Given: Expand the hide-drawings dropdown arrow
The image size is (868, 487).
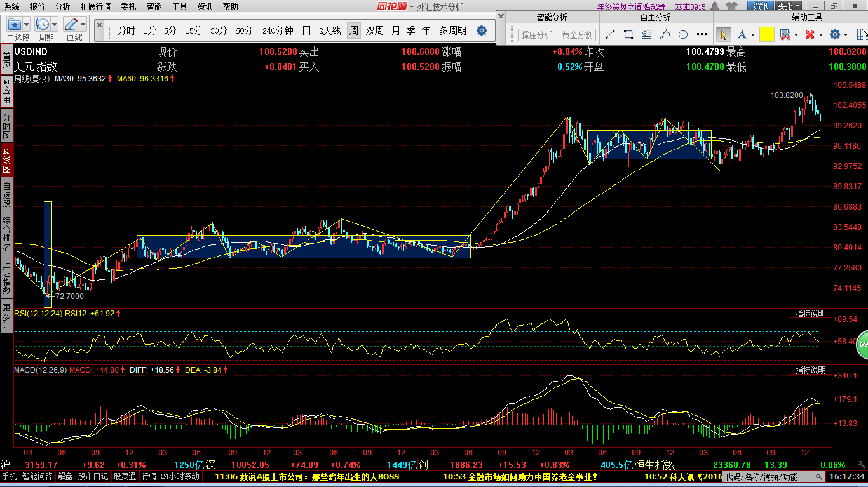Looking at the screenshot, I should [796, 35].
